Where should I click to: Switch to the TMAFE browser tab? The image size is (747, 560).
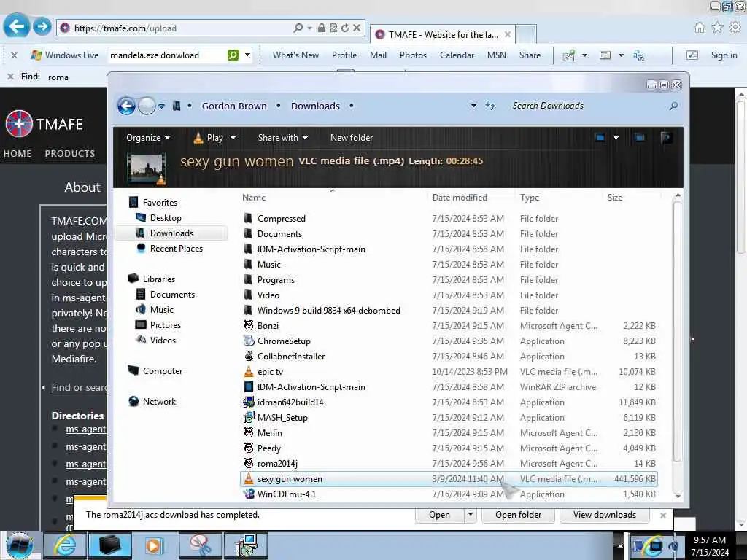click(443, 35)
